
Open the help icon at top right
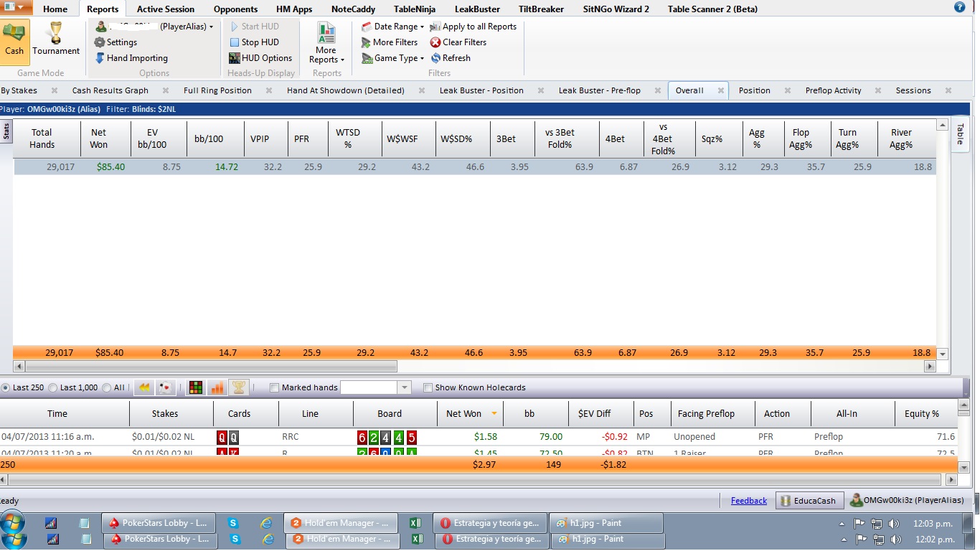960,7
